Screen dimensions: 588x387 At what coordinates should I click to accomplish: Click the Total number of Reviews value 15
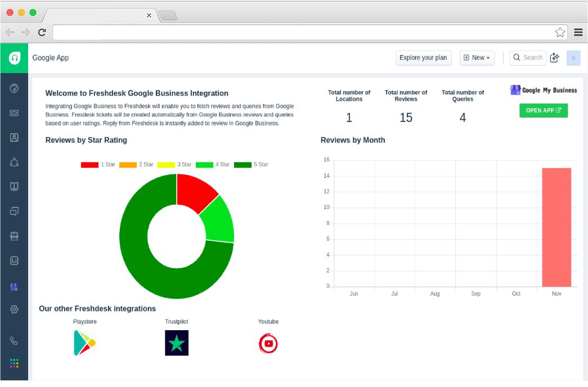click(406, 118)
